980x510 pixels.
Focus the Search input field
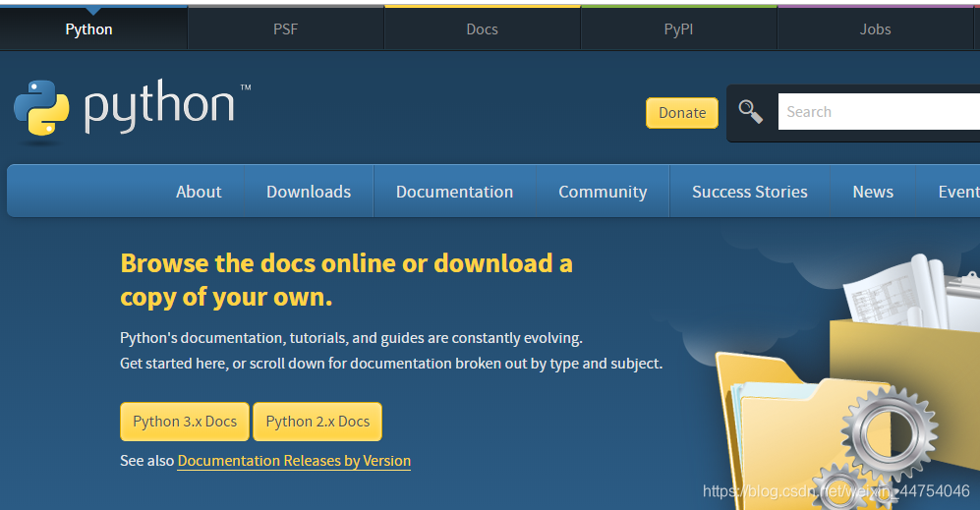(879, 112)
